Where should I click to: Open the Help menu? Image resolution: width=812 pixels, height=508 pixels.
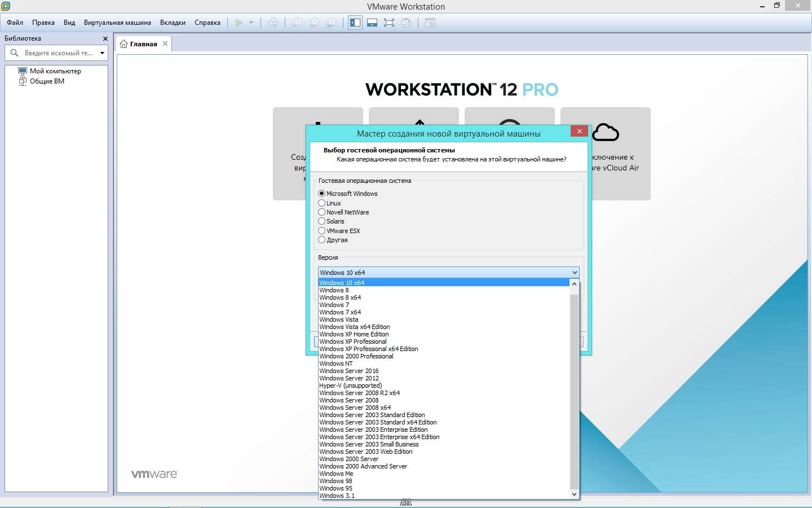tap(208, 23)
